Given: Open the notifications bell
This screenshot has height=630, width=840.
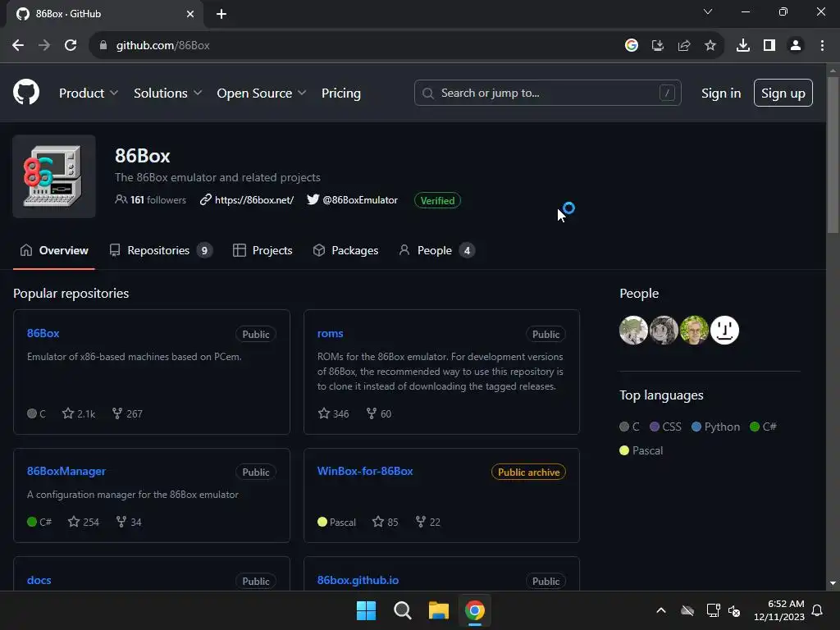Looking at the screenshot, I should coord(817,610).
